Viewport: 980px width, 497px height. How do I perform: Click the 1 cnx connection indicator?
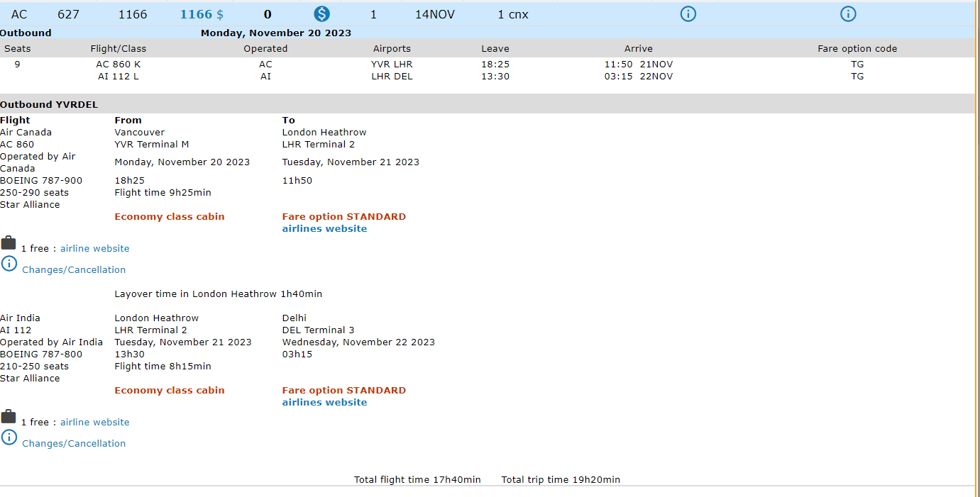pos(512,14)
